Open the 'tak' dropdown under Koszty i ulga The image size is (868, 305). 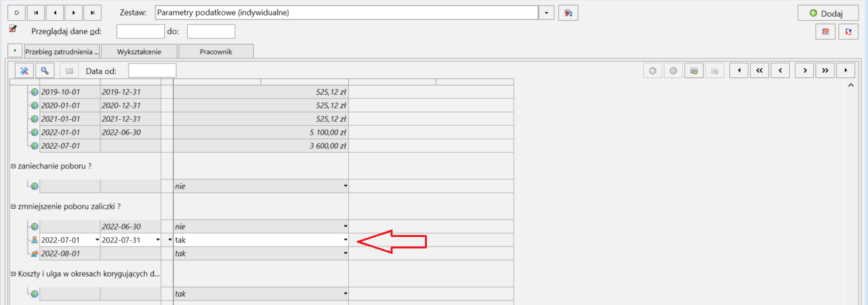(x=345, y=294)
